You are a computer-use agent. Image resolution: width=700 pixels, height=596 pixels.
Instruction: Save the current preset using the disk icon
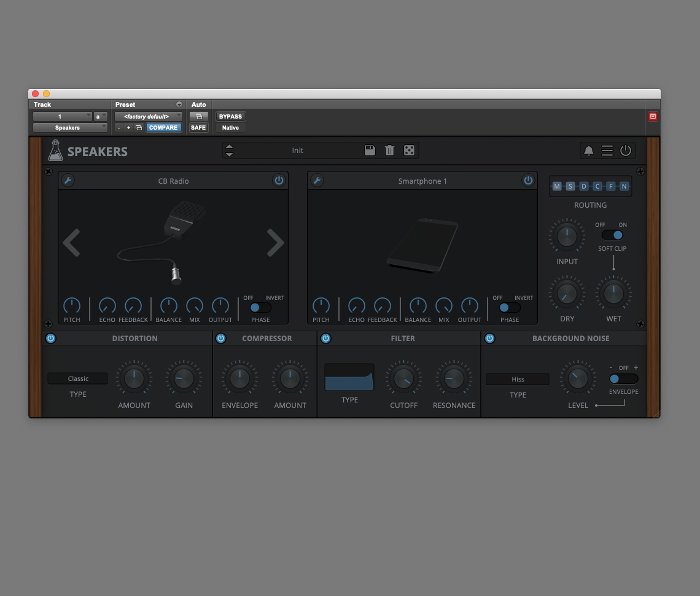click(x=370, y=150)
